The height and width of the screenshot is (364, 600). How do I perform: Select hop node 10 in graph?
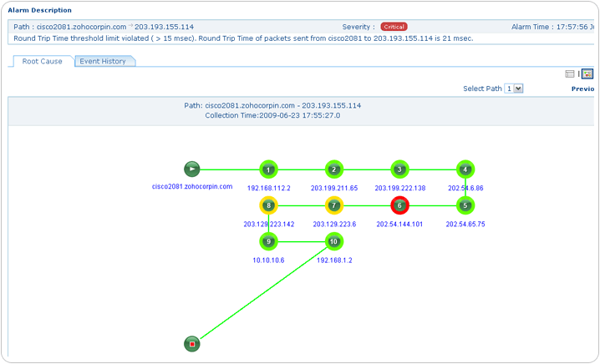pyautogui.click(x=333, y=242)
